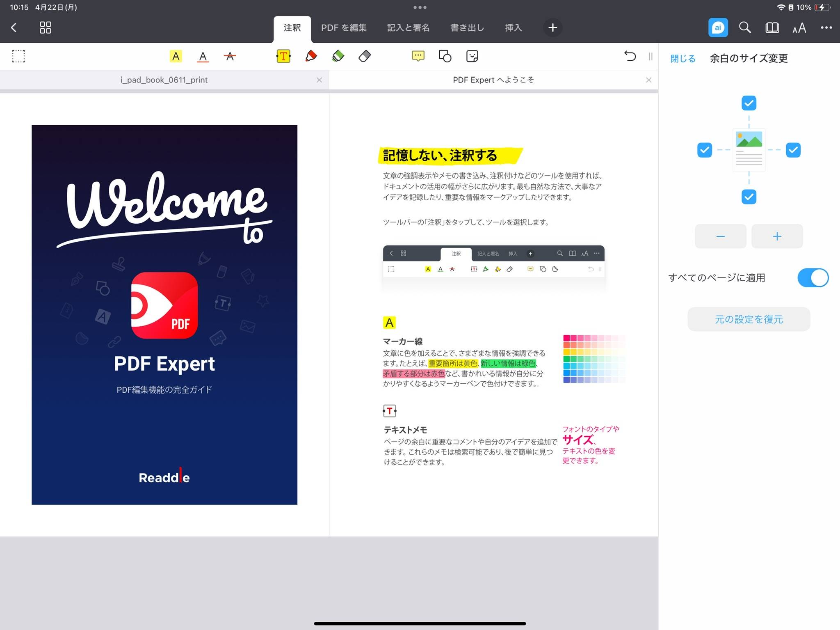
Task: Select the PDF Expert へようこそ document tab
Action: tap(493, 80)
